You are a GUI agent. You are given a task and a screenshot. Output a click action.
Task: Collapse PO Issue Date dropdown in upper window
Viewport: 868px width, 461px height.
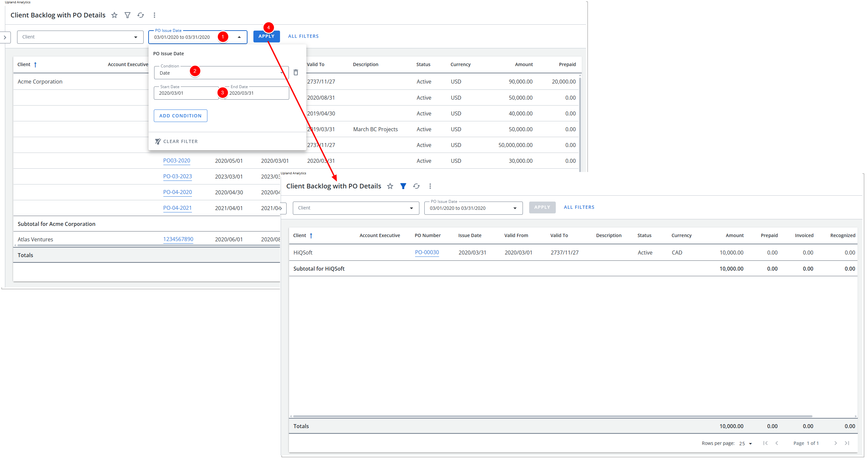[239, 37]
